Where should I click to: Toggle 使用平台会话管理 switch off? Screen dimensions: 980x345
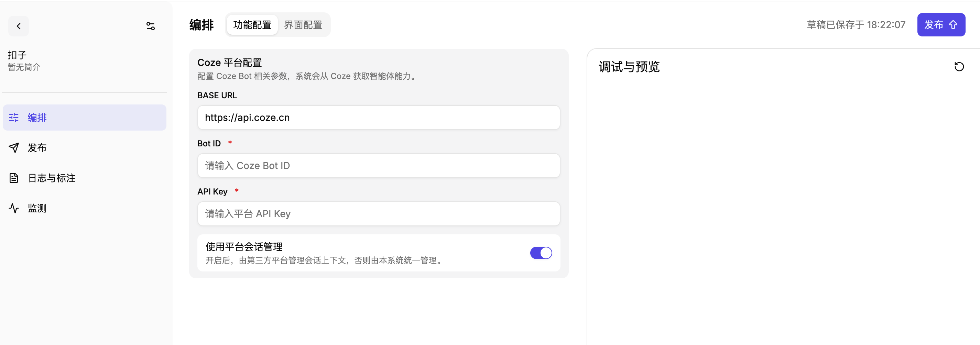(x=541, y=253)
